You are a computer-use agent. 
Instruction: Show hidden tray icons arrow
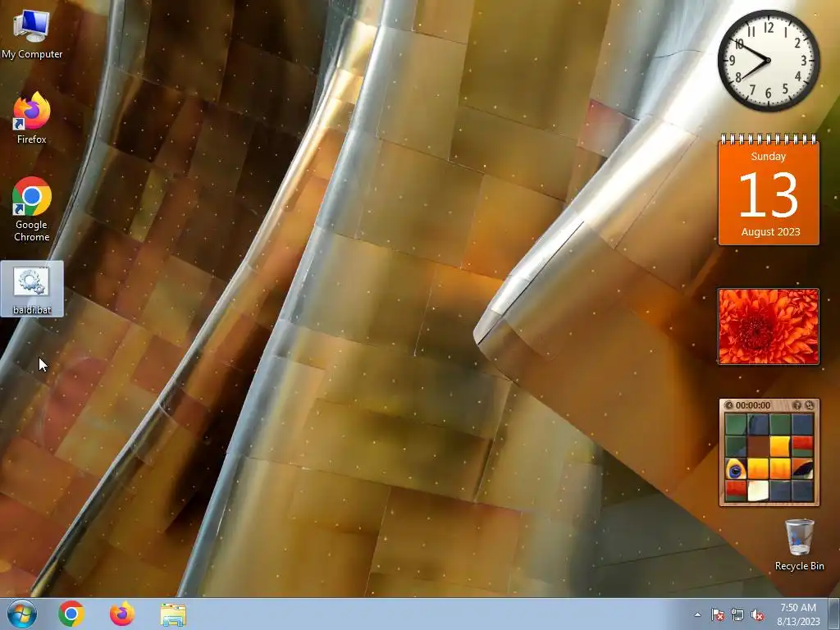697,614
